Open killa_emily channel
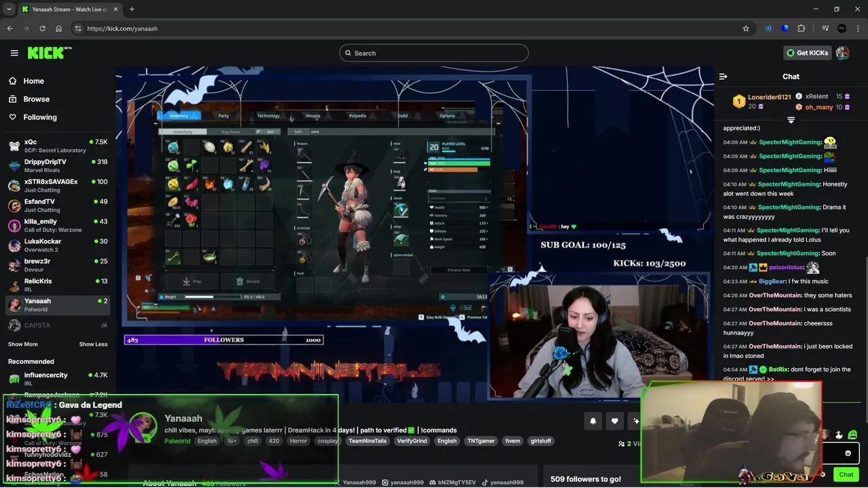The width and height of the screenshot is (868, 488). click(57, 225)
